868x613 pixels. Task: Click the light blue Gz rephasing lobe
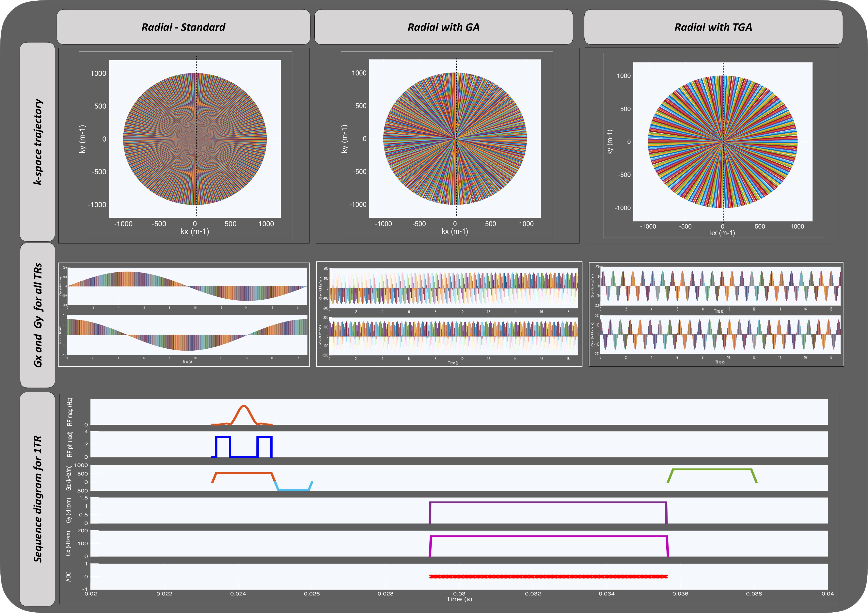pyautogui.click(x=294, y=490)
